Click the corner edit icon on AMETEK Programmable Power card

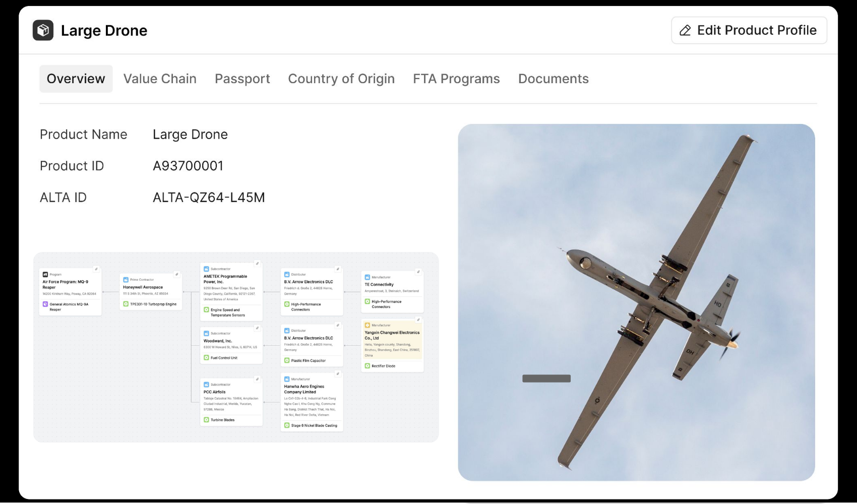[x=257, y=263]
